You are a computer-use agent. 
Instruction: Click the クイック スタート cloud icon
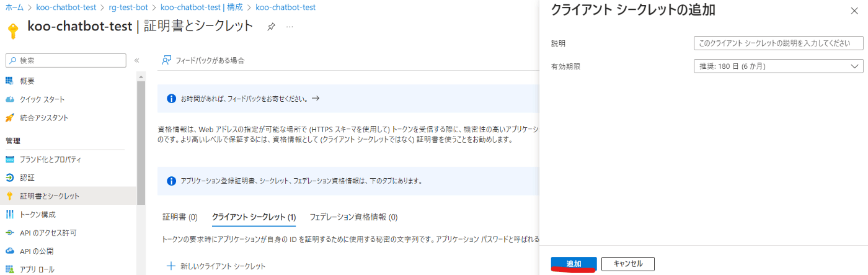9,99
